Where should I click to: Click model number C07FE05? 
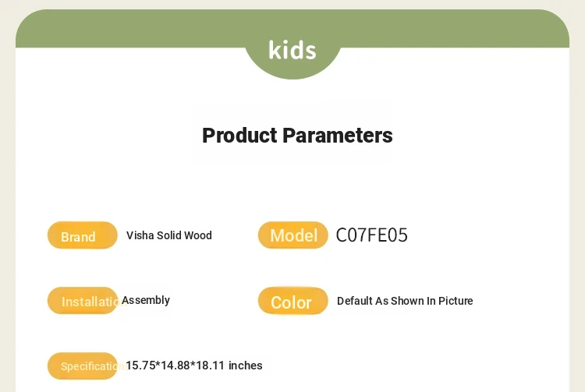pyautogui.click(x=371, y=235)
